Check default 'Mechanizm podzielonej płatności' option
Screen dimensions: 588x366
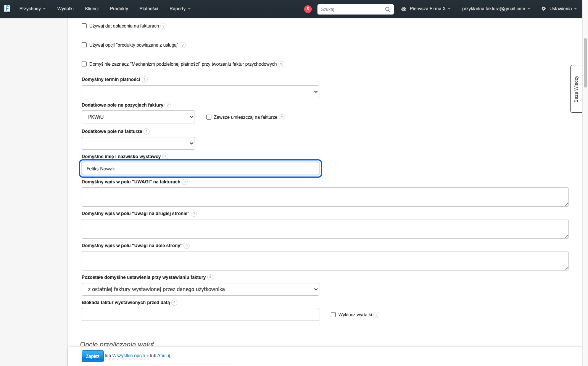(x=84, y=64)
